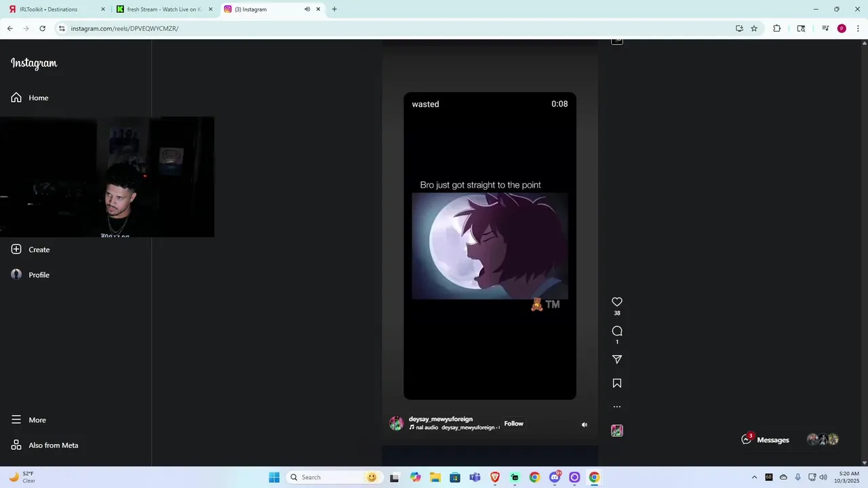
Task: Click the microphone tray icon
Action: point(798,477)
